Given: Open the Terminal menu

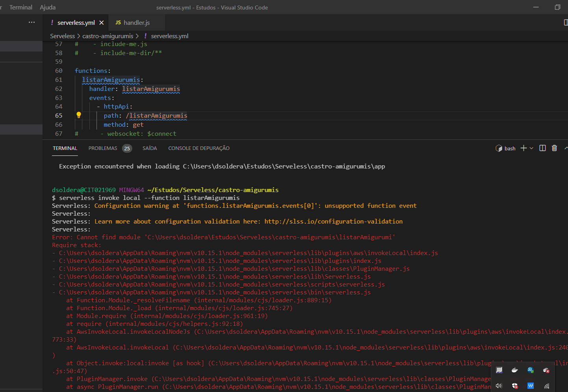Looking at the screenshot, I should [x=21, y=7].
